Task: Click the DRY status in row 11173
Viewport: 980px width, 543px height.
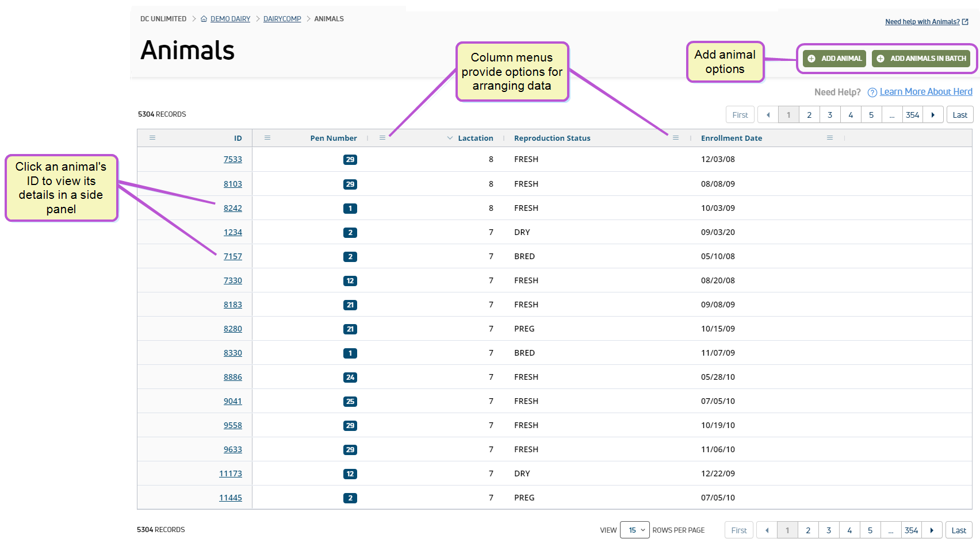Action: click(522, 474)
